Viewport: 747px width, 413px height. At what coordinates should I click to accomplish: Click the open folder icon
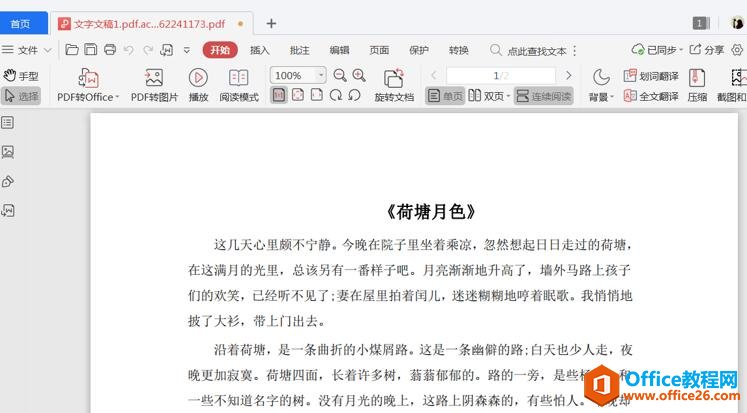click(x=72, y=50)
